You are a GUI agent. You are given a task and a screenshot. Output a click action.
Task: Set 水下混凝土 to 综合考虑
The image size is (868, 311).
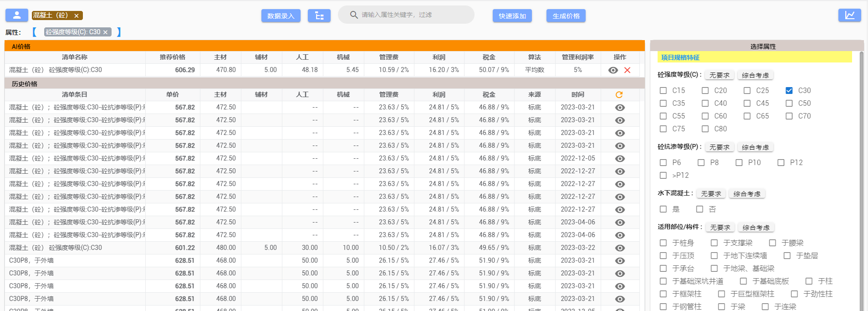point(747,194)
